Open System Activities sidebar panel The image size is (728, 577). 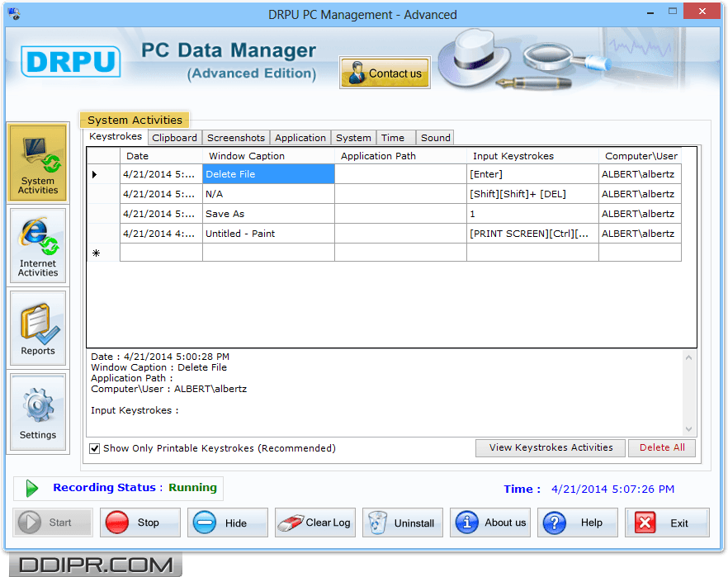pos(38,163)
